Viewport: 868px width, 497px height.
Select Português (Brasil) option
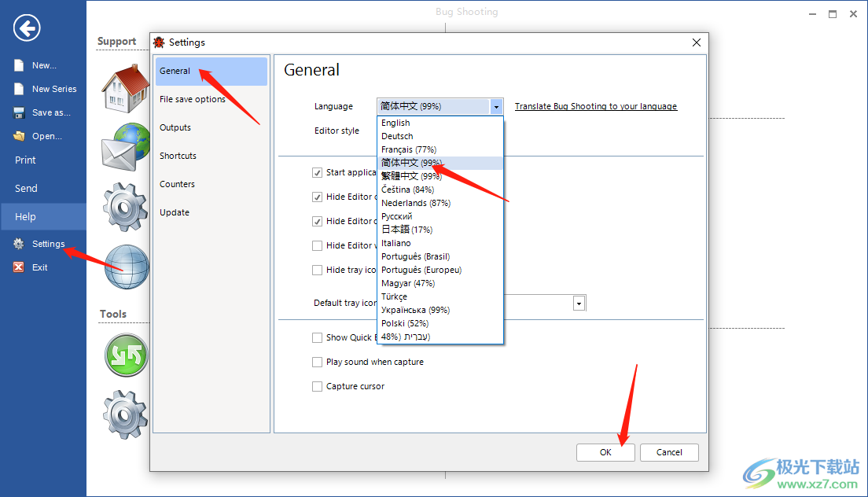(440, 257)
